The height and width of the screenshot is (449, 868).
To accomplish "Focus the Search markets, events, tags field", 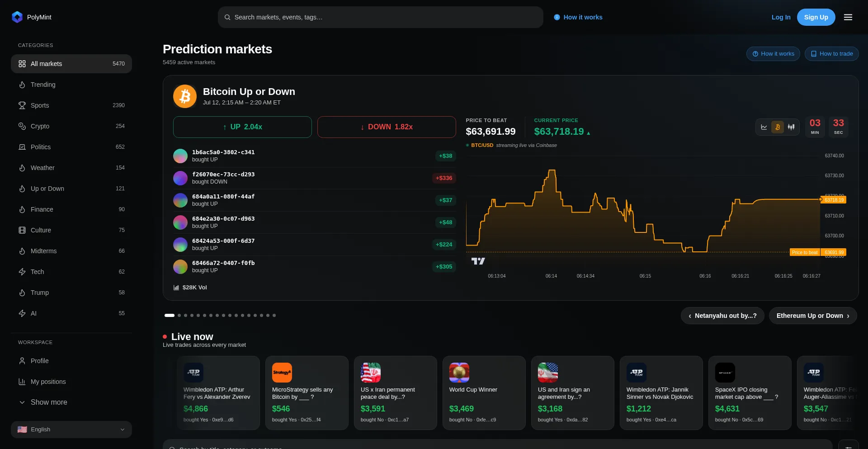I will 381,17.
